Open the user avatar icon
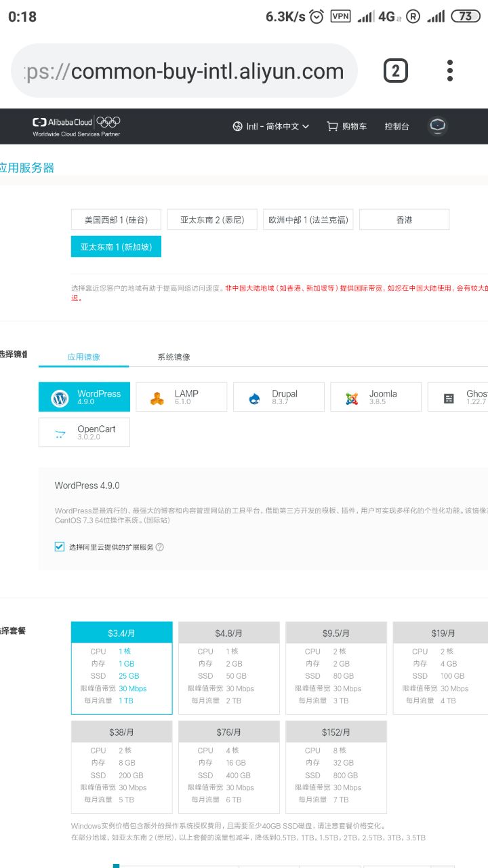This screenshot has height=868, width=488. coord(438,125)
